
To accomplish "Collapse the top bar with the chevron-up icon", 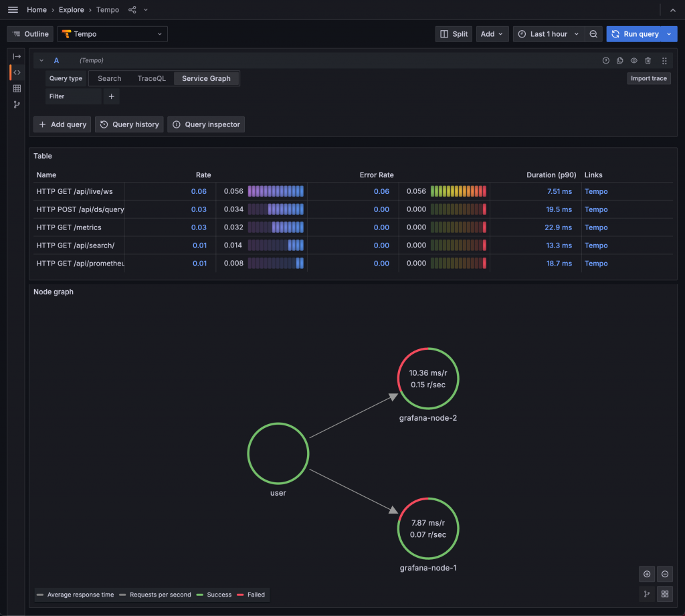I will tap(673, 10).
